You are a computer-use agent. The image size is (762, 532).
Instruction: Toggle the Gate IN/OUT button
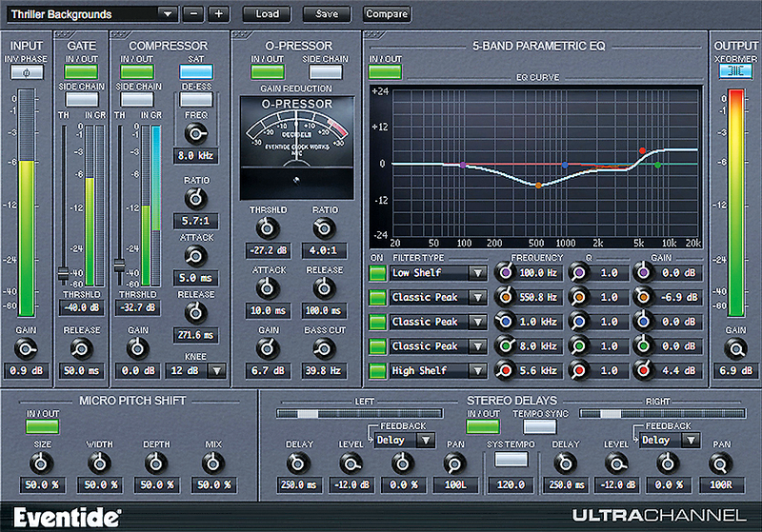coord(81,71)
